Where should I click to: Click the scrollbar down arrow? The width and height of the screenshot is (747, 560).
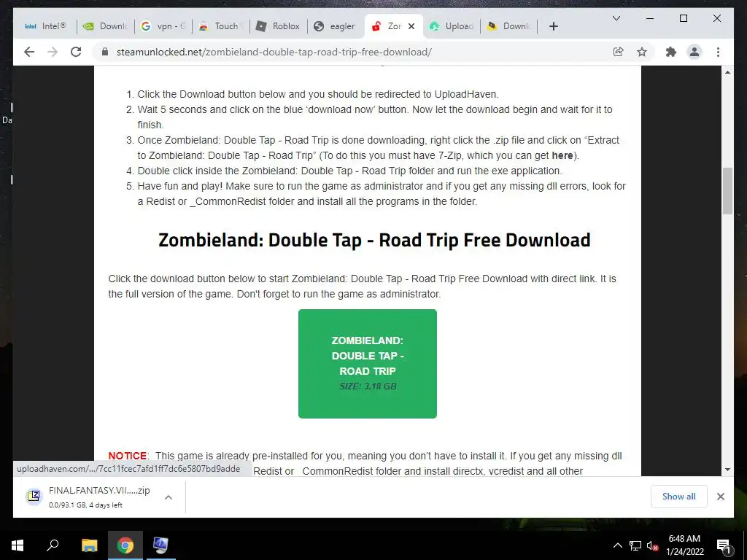tap(727, 470)
